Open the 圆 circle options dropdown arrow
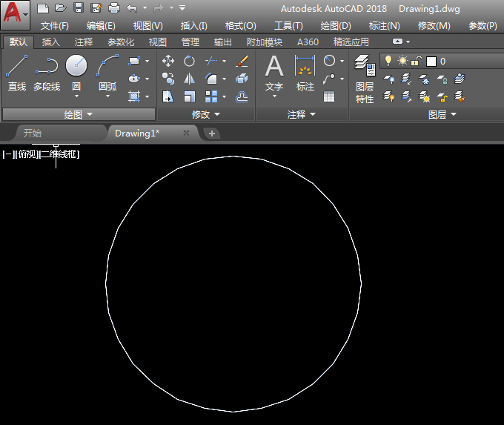The width and height of the screenshot is (504, 425). 76,96
